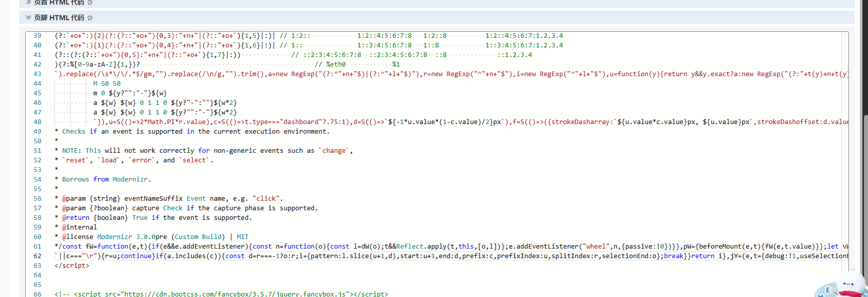Screen dimensions: 868x297
Task: Click the jquery.fancybox.js URL in line 66
Action: tap(238, 293)
